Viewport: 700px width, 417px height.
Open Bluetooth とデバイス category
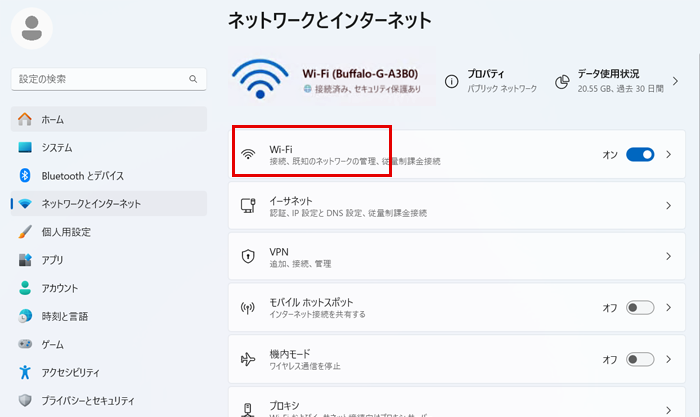[109, 175]
